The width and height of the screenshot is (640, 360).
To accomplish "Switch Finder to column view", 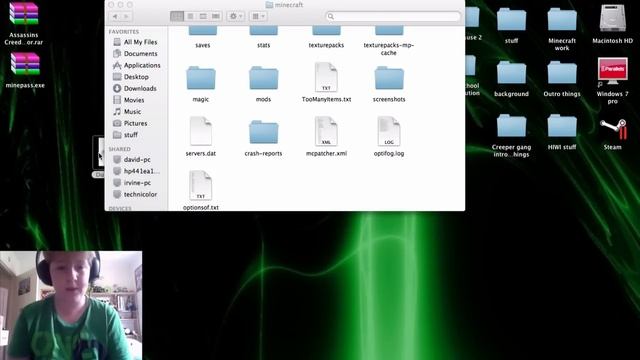I will (x=203, y=16).
